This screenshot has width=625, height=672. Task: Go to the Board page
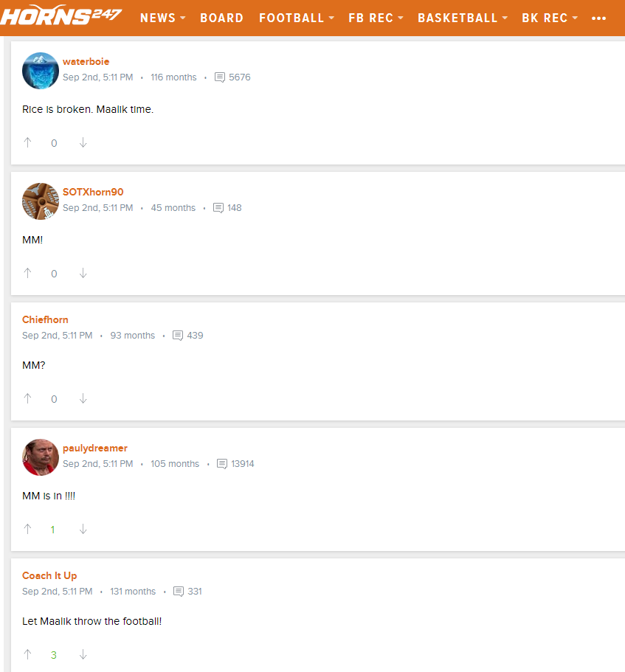click(221, 18)
